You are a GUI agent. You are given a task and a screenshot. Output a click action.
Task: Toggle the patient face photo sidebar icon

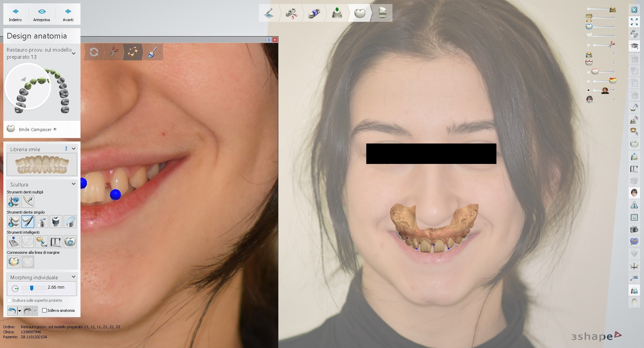tap(634, 193)
